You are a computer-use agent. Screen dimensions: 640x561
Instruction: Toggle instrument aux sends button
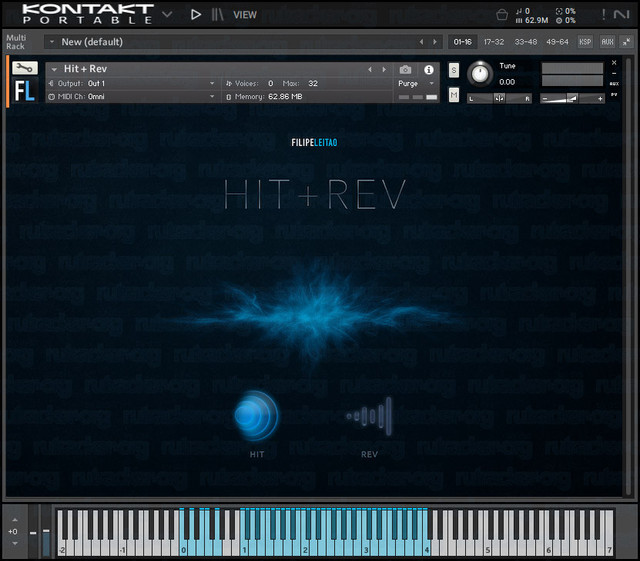pyautogui.click(x=614, y=84)
